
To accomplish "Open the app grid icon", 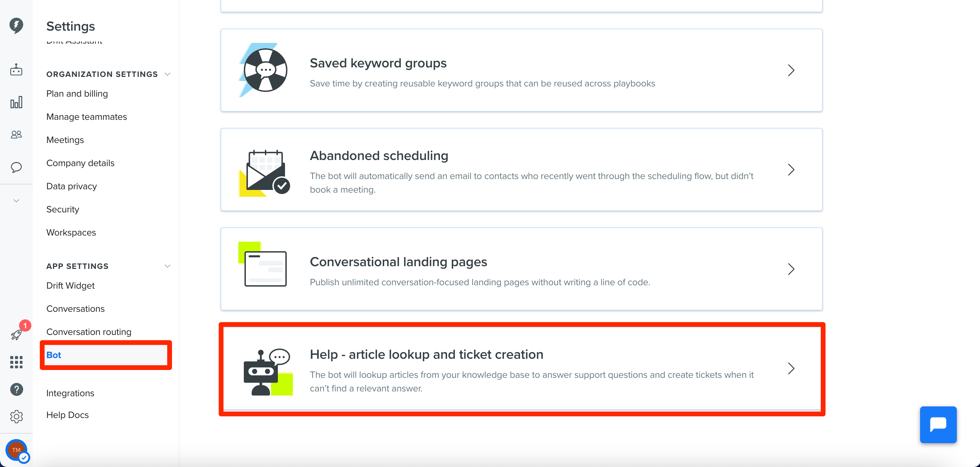I will (x=16, y=362).
